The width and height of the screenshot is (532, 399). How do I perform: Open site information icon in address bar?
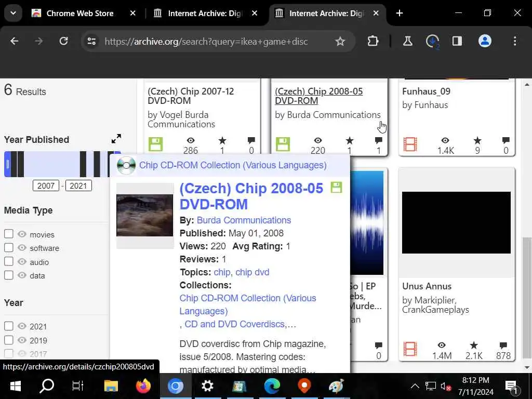(x=91, y=42)
